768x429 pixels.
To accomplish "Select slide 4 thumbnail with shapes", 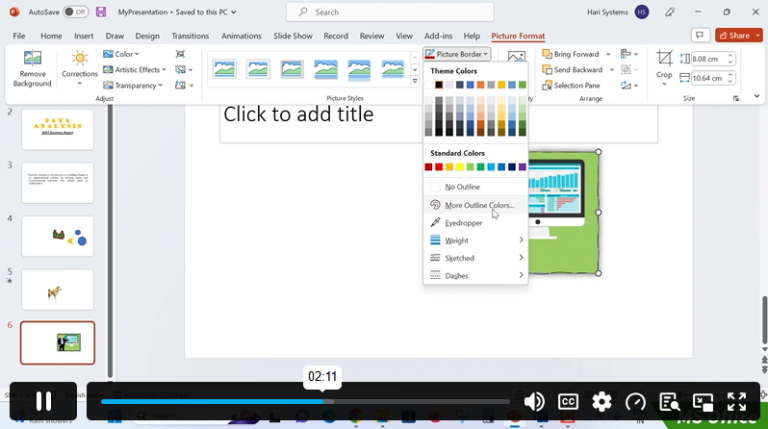I will point(57,236).
